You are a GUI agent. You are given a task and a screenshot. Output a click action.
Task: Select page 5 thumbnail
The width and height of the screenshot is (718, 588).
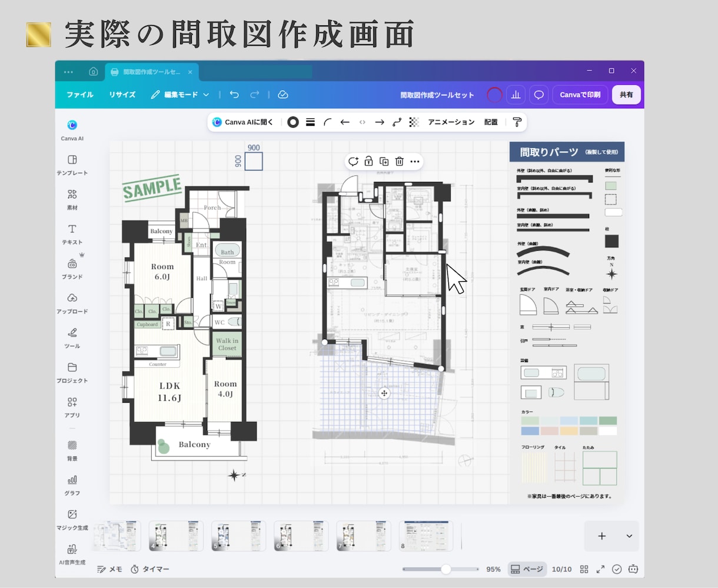(x=238, y=536)
